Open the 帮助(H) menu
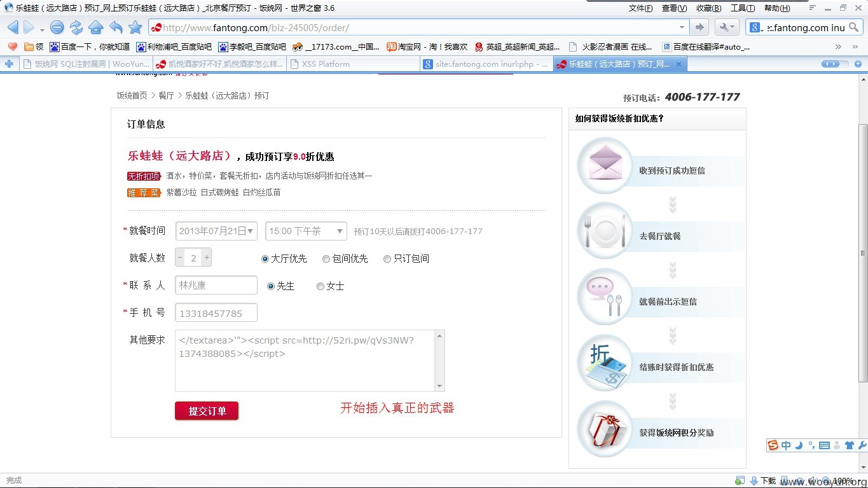The width and height of the screenshot is (868, 488). point(777,8)
